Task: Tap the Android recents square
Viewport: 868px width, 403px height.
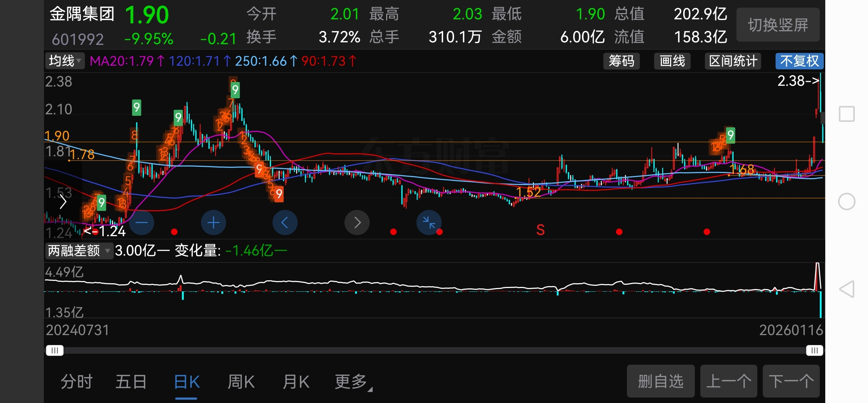Action: pyautogui.click(x=846, y=114)
